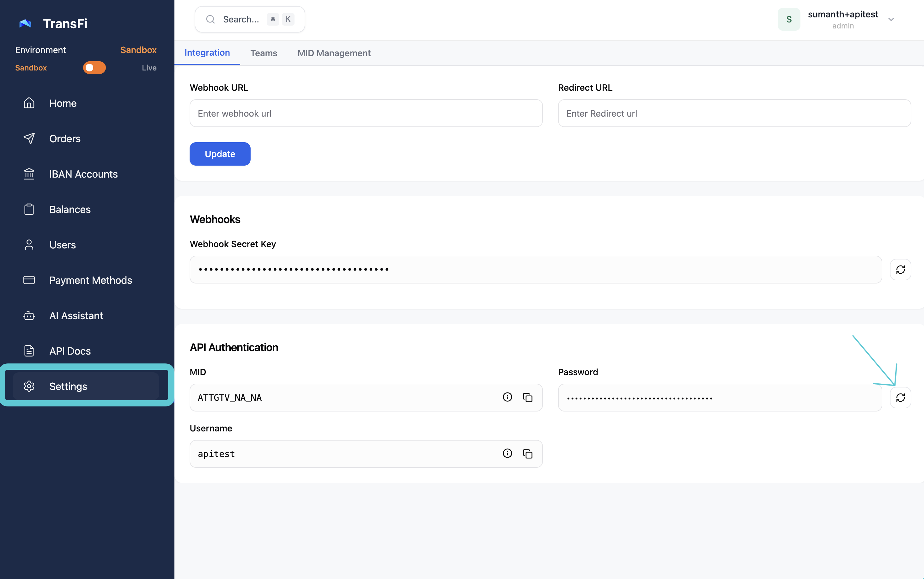Copy the Username apitest value

[x=527, y=454]
